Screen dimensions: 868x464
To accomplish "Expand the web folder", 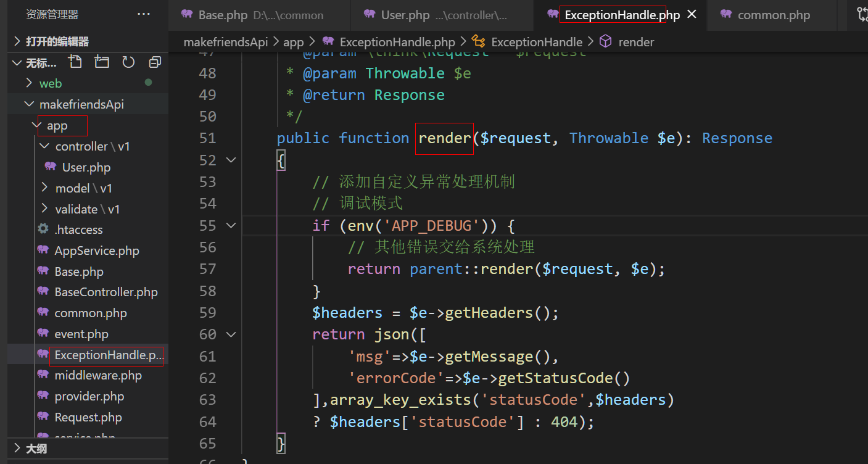I will point(29,83).
